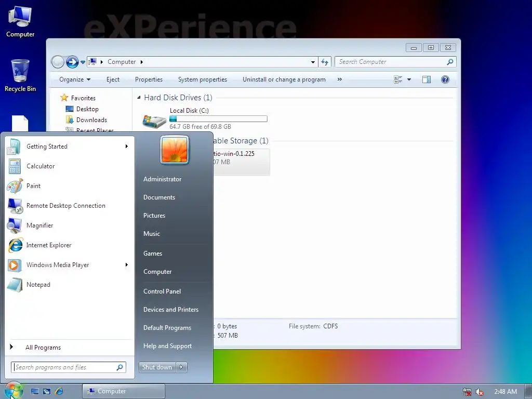The width and height of the screenshot is (532, 399).
Task: Click the Back navigation button in Explorer
Action: (x=58, y=62)
